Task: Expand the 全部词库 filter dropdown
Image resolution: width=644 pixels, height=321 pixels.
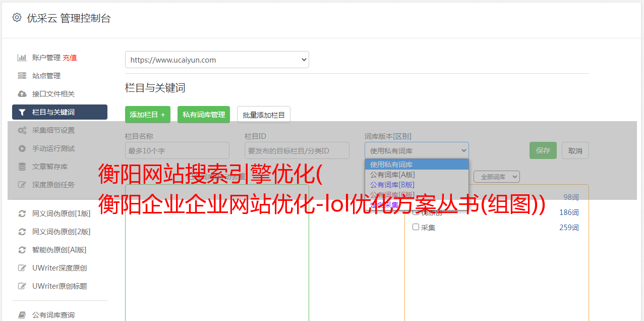Action: click(x=496, y=177)
